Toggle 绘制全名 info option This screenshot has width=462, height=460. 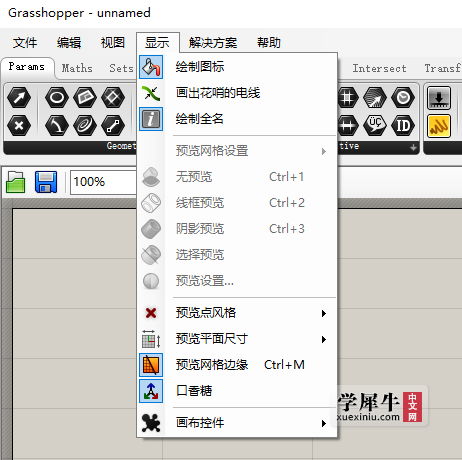[x=237, y=119]
